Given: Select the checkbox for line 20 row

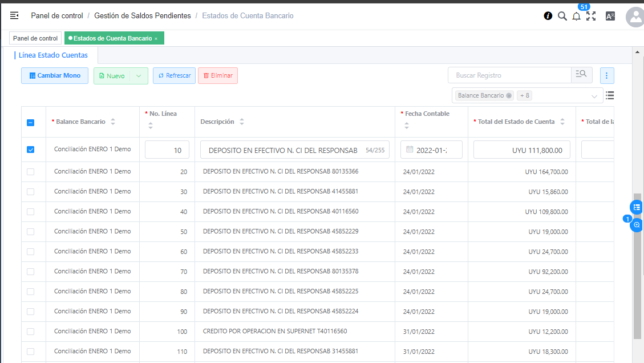Looking at the screenshot, I should pos(31,172).
